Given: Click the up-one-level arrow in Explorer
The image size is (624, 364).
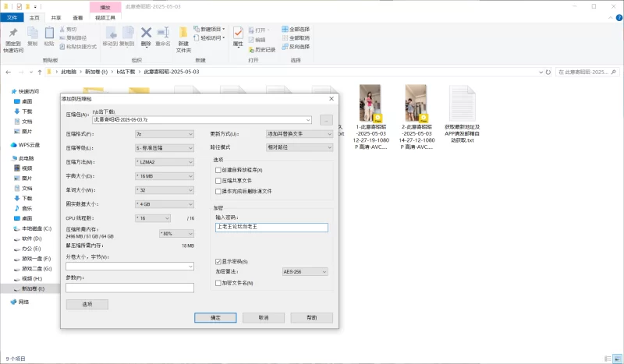Looking at the screenshot, I should coord(40,72).
